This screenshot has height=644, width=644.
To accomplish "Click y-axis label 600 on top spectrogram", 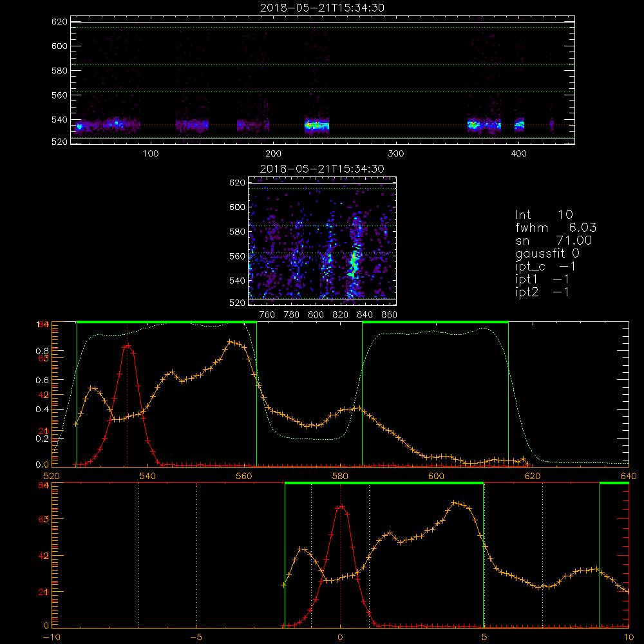I will coord(59,46).
